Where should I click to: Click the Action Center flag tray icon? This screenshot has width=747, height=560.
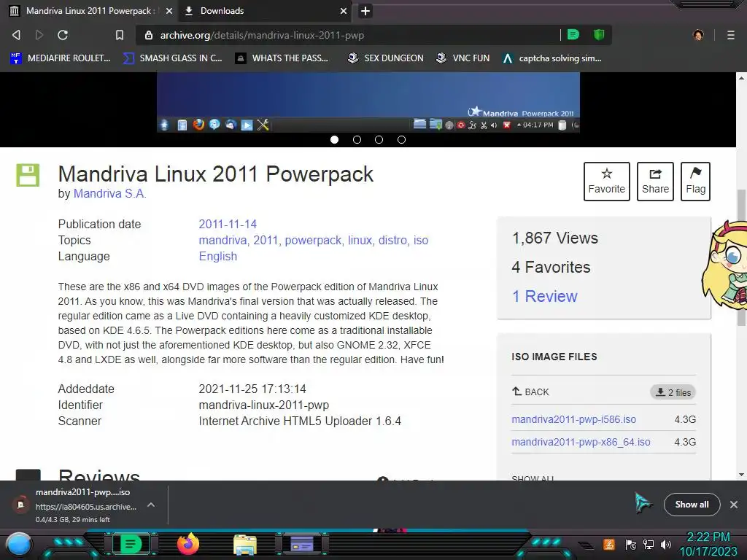coord(631,544)
